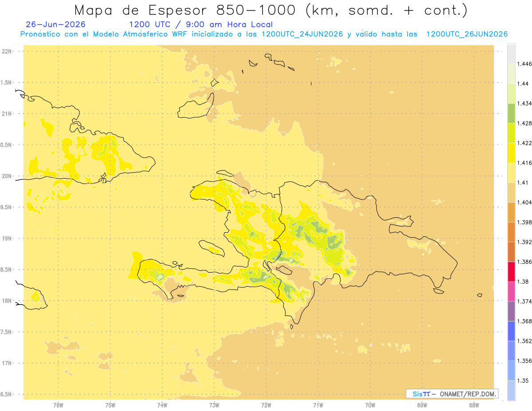
Task: Click the "9.5N" latitude label
Action: [7, 207]
